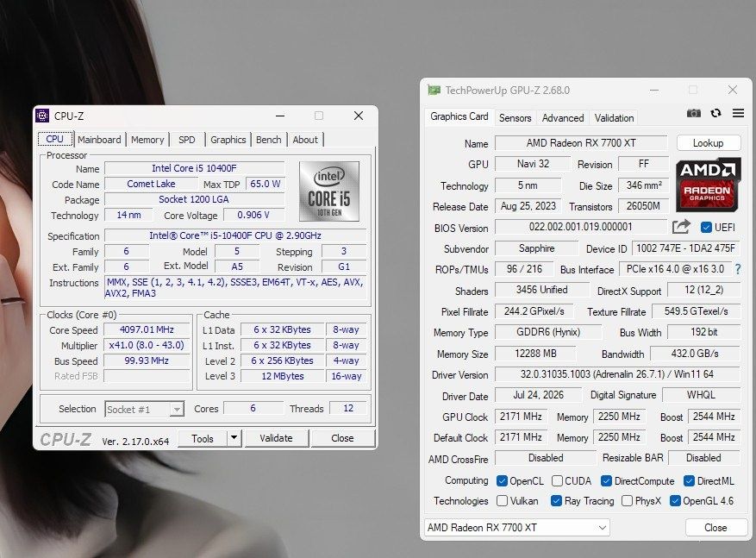The width and height of the screenshot is (756, 558).
Task: Select the Graphics Card tab in GPU-Z
Action: (459, 116)
